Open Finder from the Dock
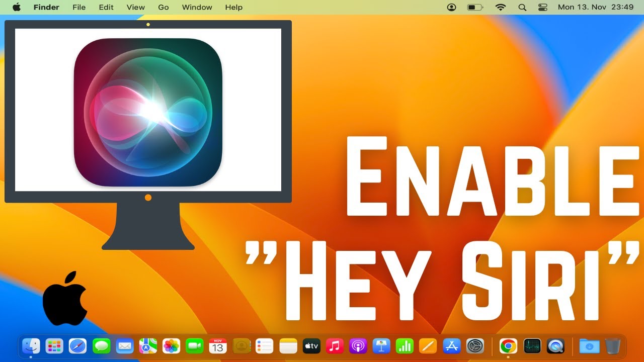The image size is (644, 362). pyautogui.click(x=31, y=346)
